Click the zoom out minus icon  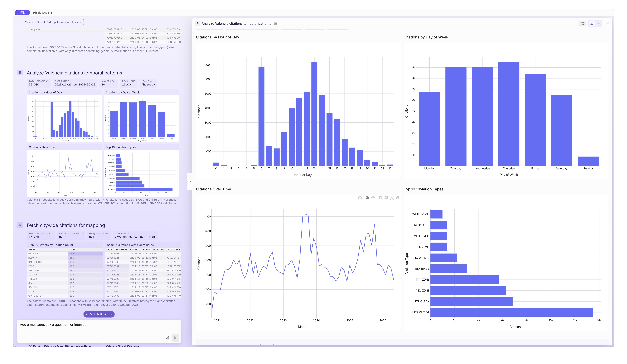click(x=386, y=198)
